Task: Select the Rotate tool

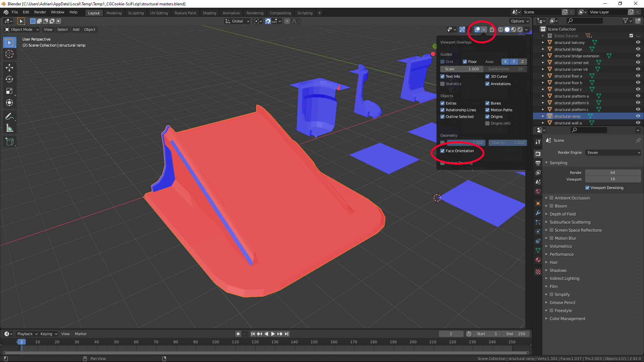Action: 9,79
